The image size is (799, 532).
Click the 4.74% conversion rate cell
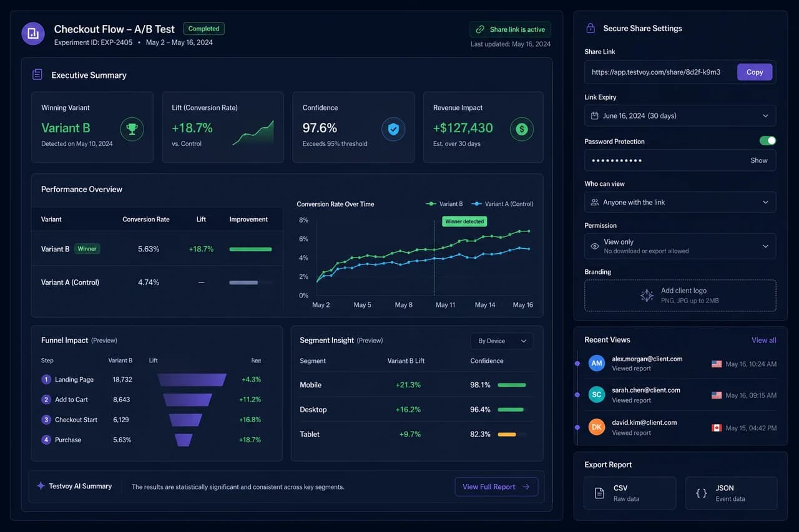(x=149, y=283)
